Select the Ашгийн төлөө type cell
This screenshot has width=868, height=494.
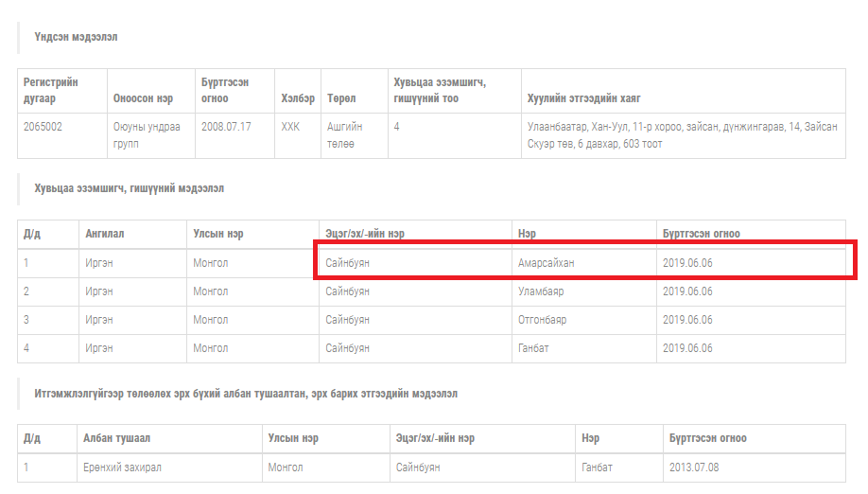tap(345, 134)
